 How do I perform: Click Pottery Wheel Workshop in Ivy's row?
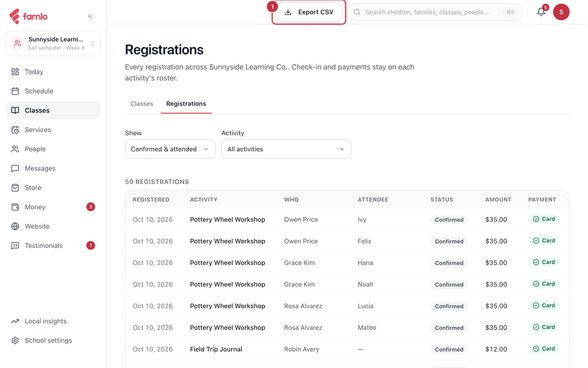coord(227,219)
